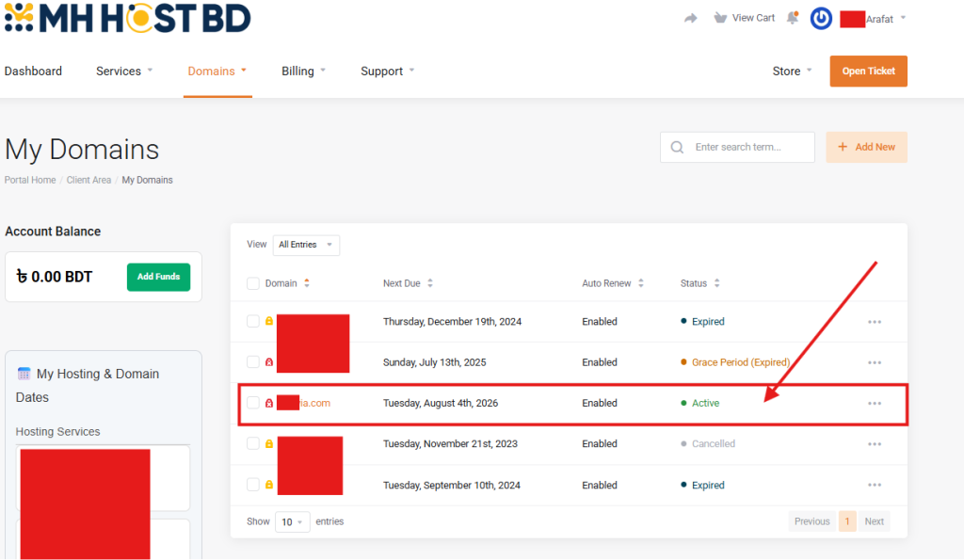Click the share arrow icon in header
964x560 pixels.
pos(691,18)
